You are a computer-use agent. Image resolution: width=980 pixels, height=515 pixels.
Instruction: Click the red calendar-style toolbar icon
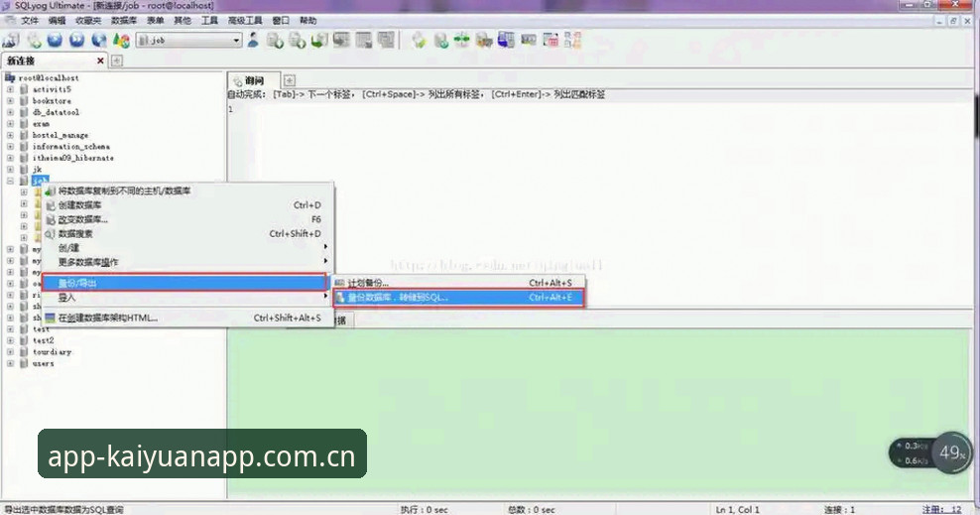(x=551, y=40)
